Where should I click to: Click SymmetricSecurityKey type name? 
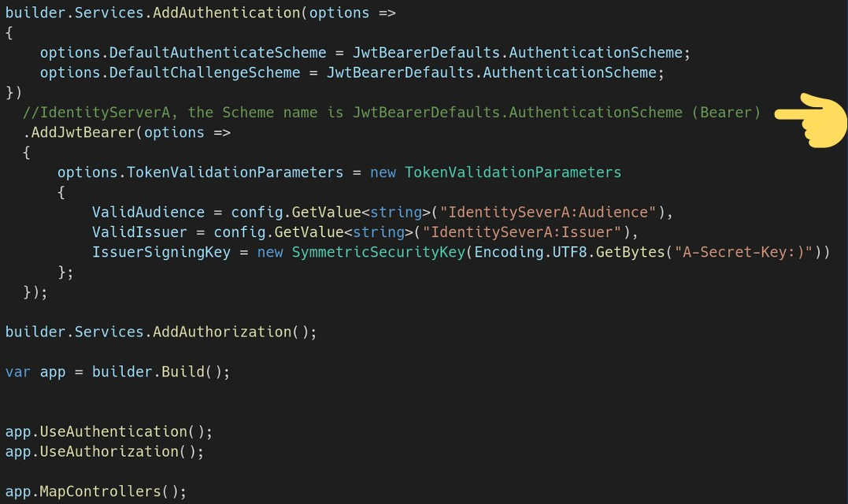pyautogui.click(x=379, y=253)
